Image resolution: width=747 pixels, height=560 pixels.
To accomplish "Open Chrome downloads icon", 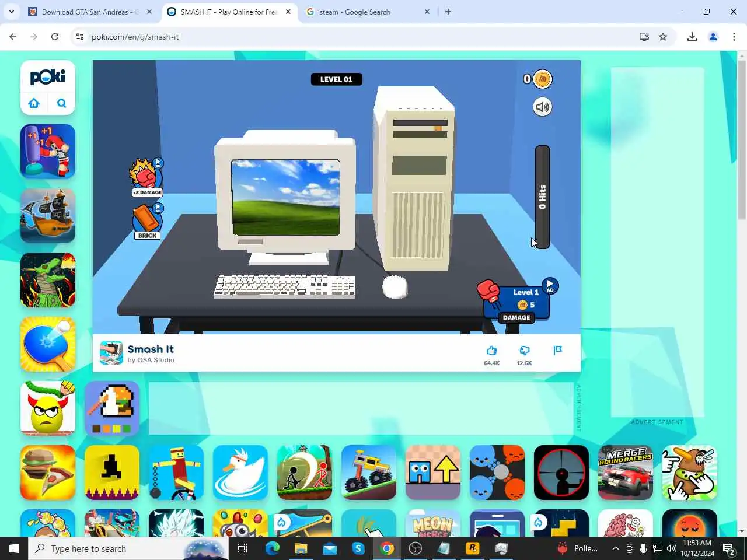I will point(692,37).
